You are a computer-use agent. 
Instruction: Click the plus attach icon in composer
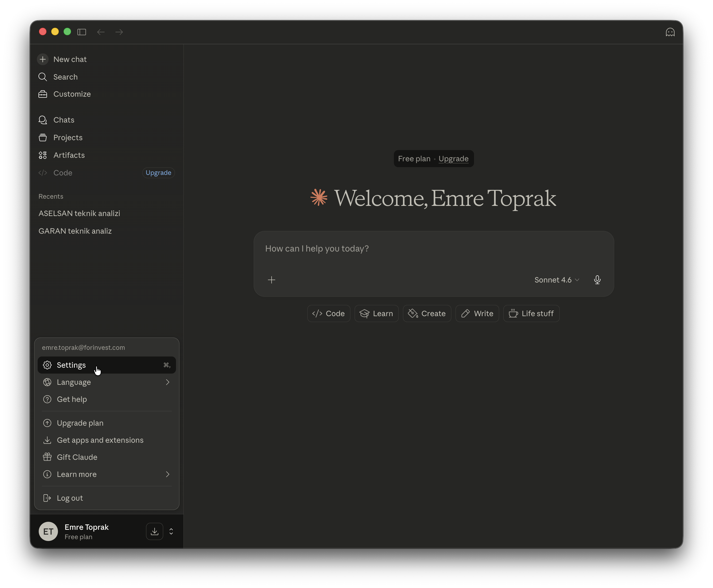(271, 280)
